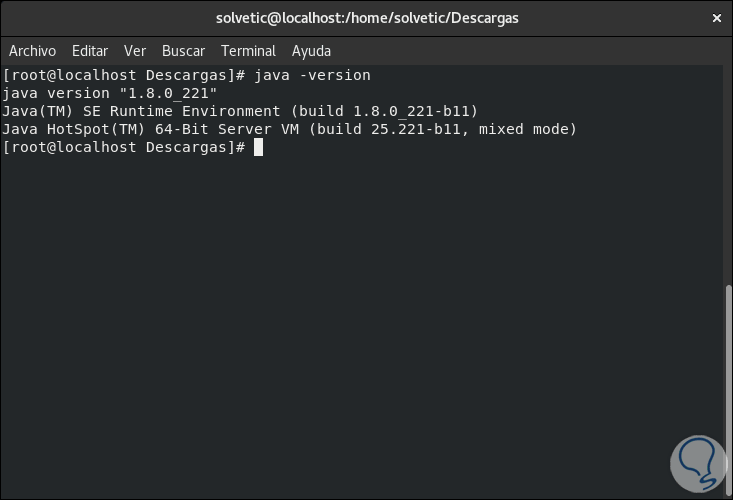Screen dimensions: 733x500
Task: Open the Ver menu
Action: [x=135, y=51]
